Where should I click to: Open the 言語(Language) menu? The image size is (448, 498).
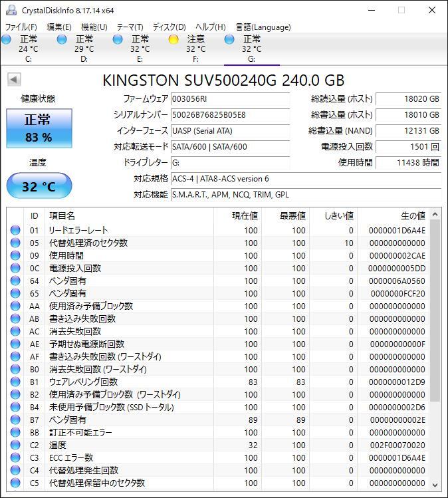pyautogui.click(x=263, y=27)
